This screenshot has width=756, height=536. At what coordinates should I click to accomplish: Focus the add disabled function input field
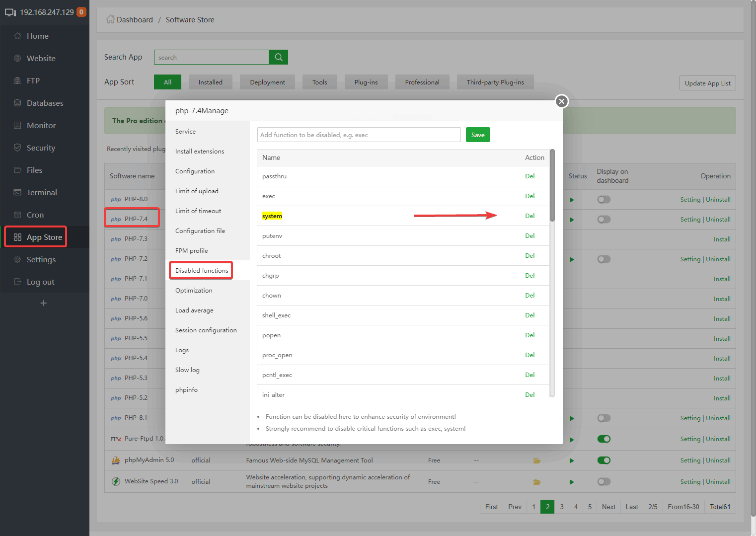[x=359, y=135]
